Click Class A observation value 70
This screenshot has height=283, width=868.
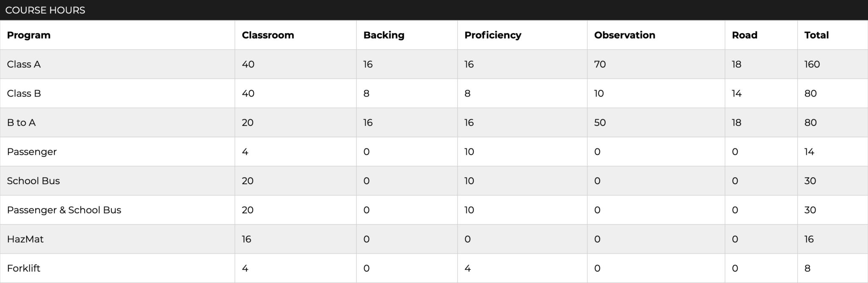pos(600,64)
